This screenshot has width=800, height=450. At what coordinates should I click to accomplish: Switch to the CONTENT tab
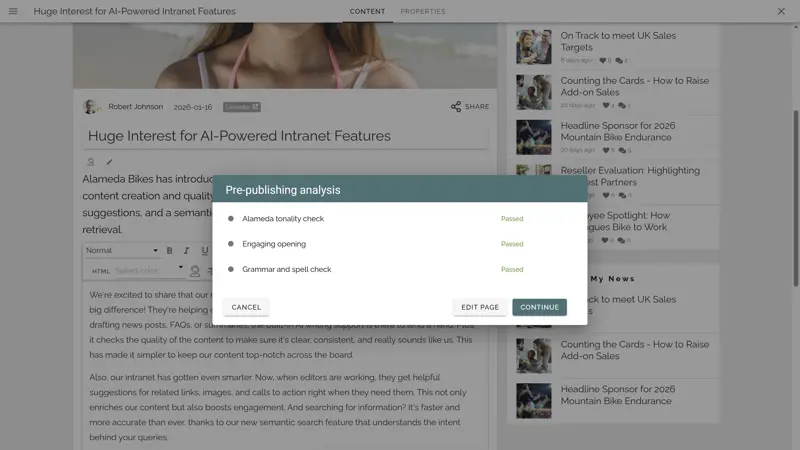[x=367, y=11]
